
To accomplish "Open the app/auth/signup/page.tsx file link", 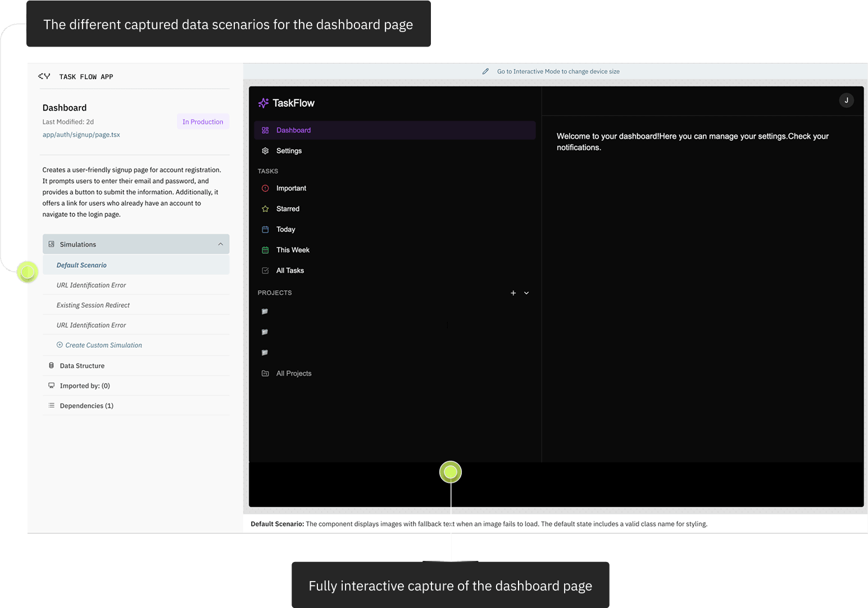I will (81, 135).
